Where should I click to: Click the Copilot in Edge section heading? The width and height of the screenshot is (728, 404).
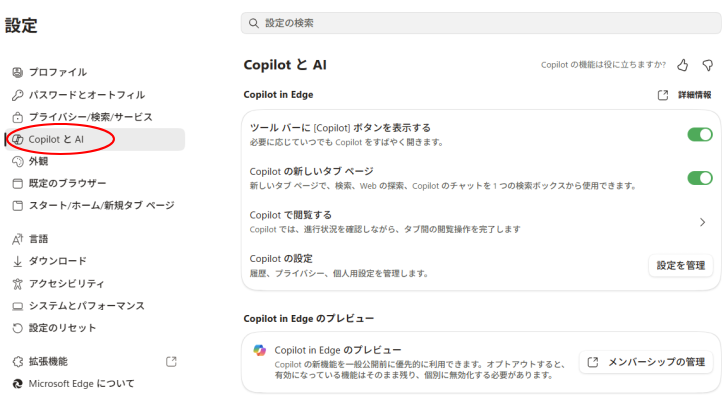(x=278, y=95)
